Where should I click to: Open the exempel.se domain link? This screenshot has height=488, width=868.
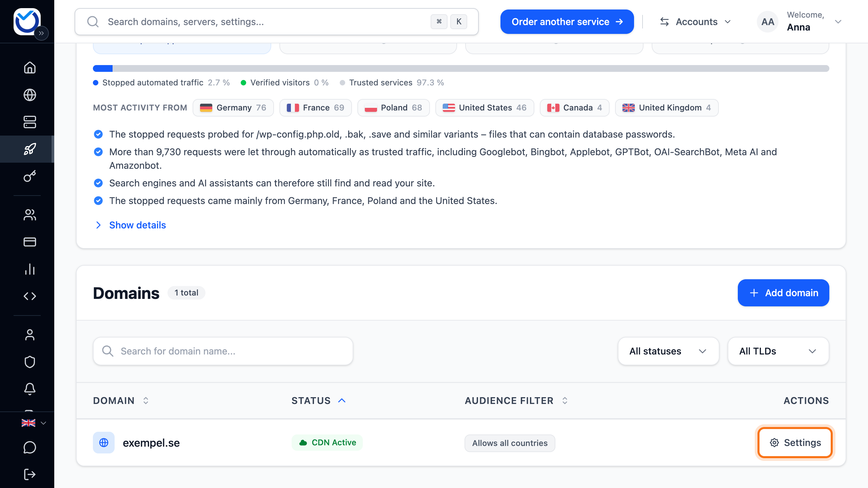tap(151, 443)
